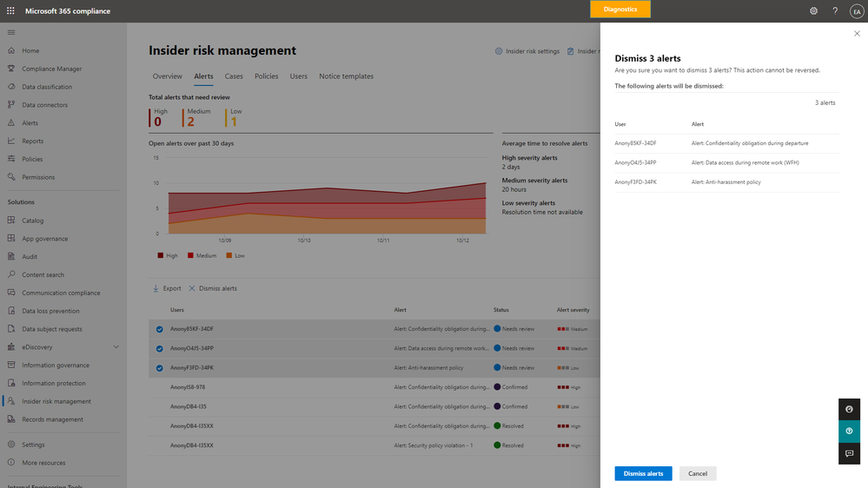Uncheck the AnonyF3FD-34PK alert row

point(159,367)
